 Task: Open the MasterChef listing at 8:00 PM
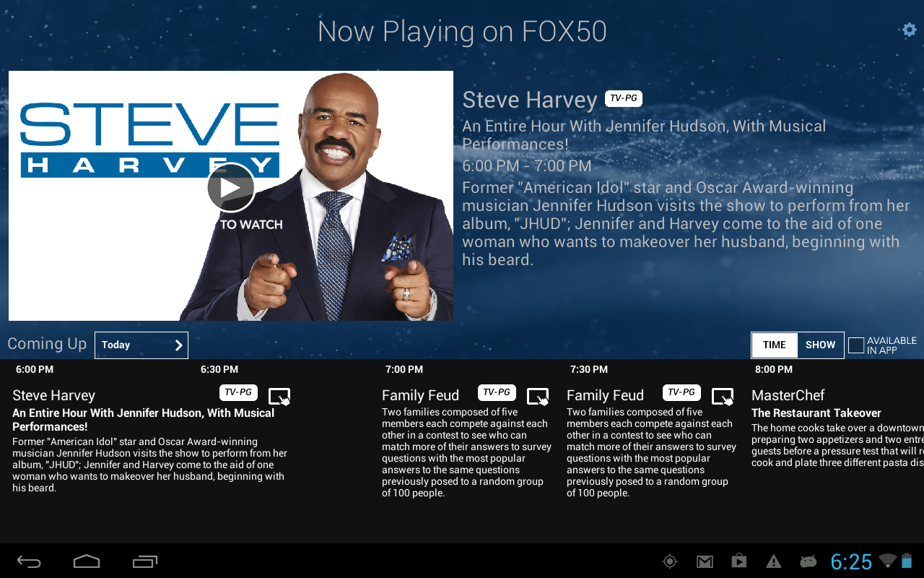tap(788, 395)
